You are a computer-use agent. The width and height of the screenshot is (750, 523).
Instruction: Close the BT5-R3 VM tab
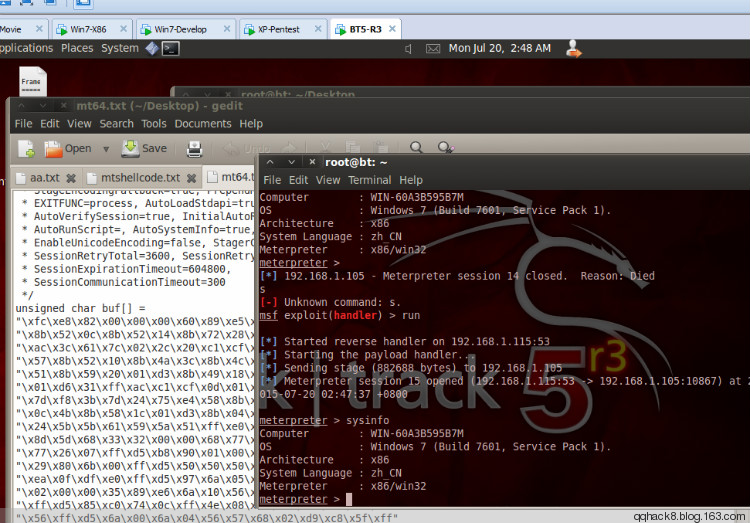point(392,29)
